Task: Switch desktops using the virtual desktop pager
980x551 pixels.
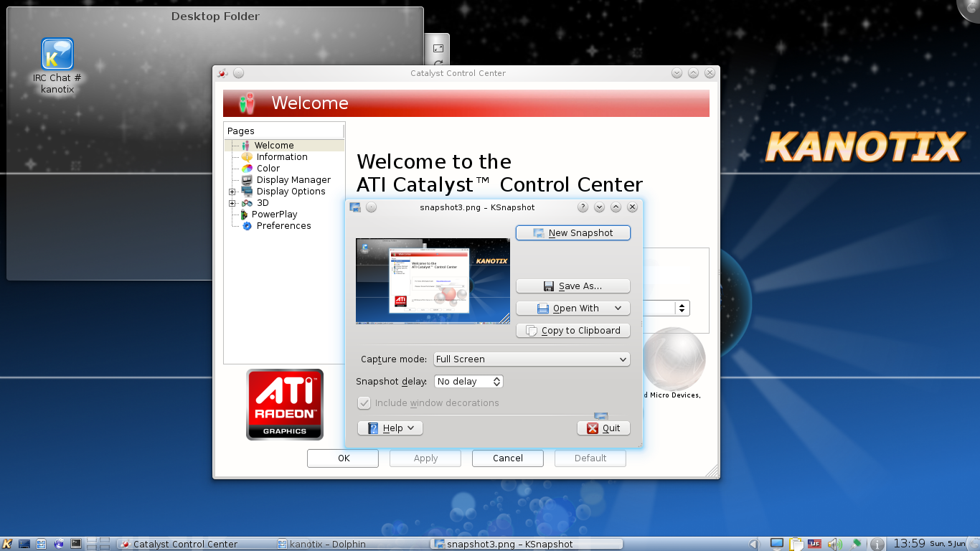Action: [98, 544]
